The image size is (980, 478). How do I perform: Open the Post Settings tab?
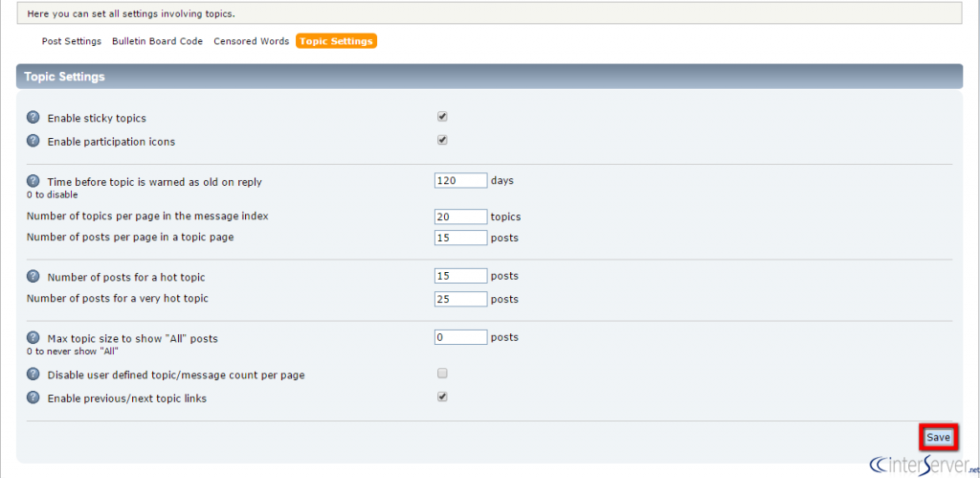point(71,41)
